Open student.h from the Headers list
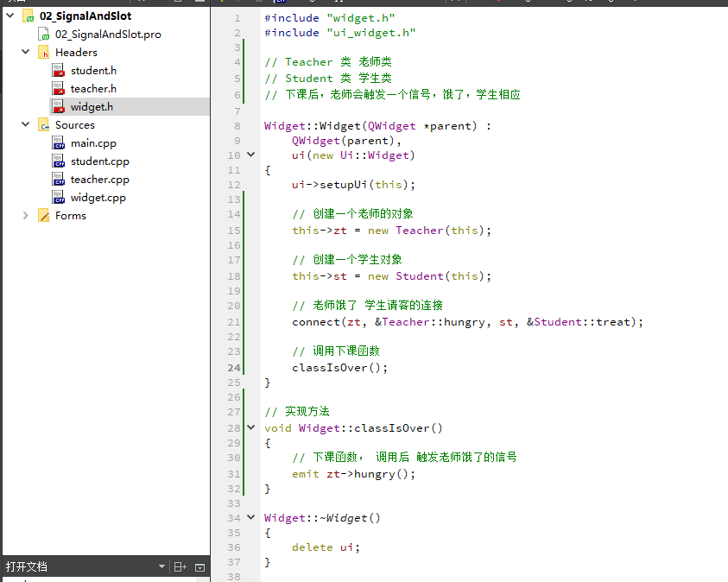Image resolution: width=728 pixels, height=582 pixels. point(93,71)
